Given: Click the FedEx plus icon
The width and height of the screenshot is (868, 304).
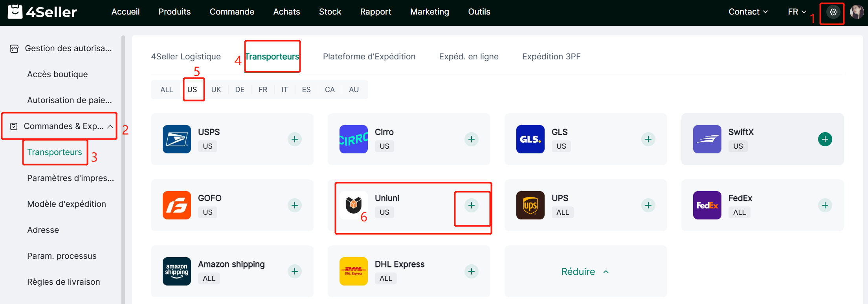Looking at the screenshot, I should 825,205.
